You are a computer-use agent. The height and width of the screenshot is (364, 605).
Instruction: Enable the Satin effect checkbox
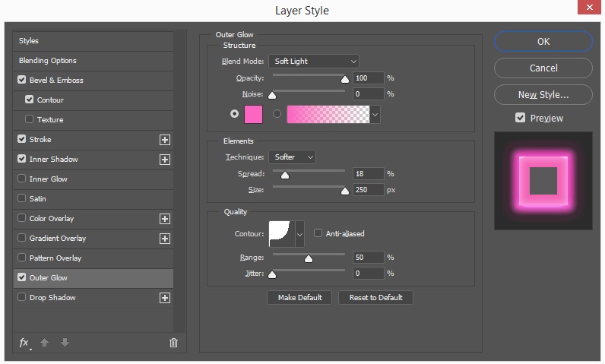21,199
